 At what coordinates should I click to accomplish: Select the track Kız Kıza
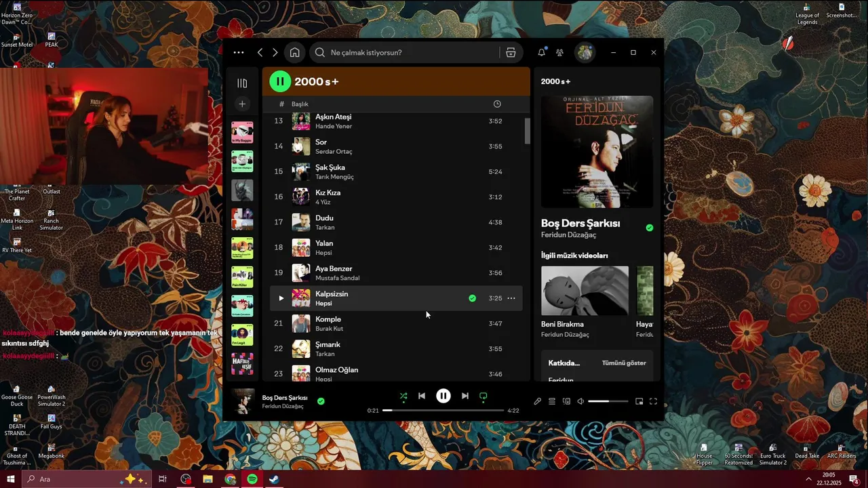pyautogui.click(x=328, y=192)
